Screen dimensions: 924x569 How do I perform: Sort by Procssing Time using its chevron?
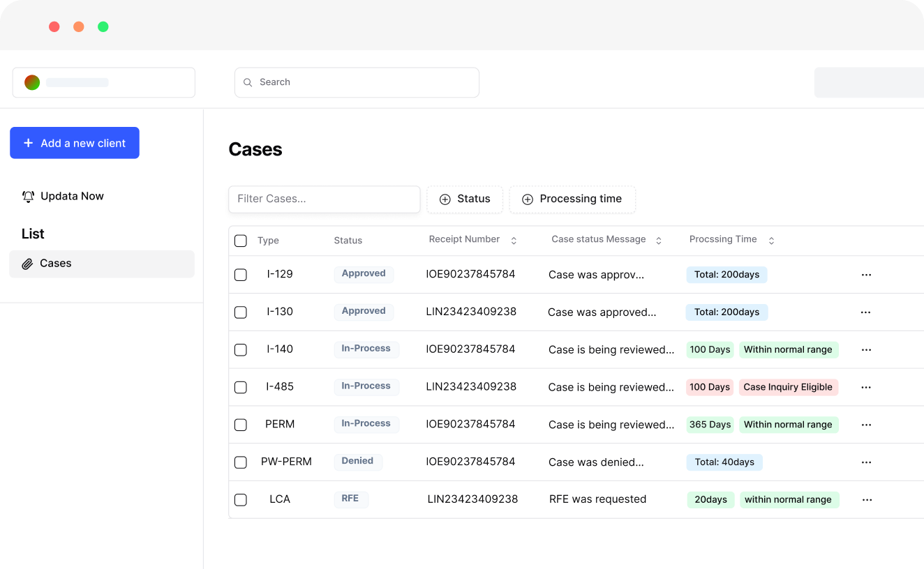(771, 240)
